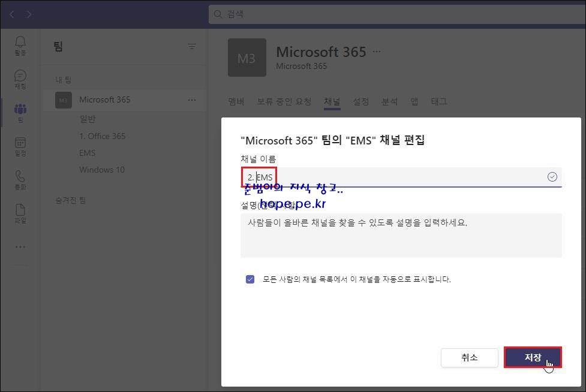Toggle auto-show channel for everyone checkbox
The image size is (586, 392).
tap(250, 279)
